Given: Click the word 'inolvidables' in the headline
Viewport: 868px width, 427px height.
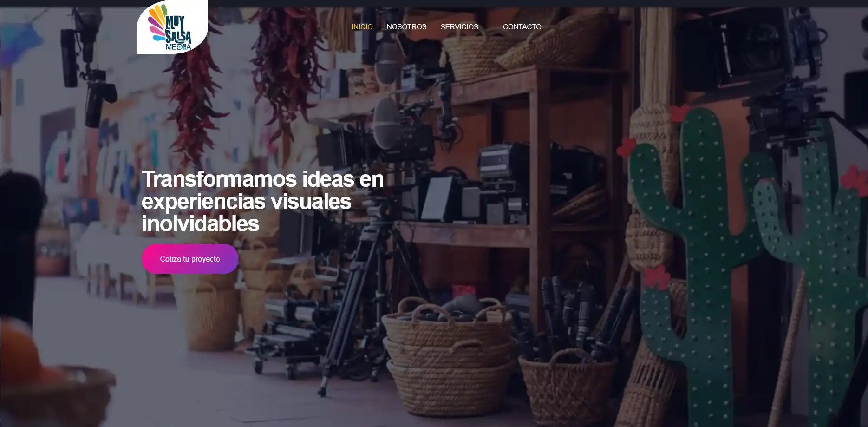Looking at the screenshot, I should point(200,224).
